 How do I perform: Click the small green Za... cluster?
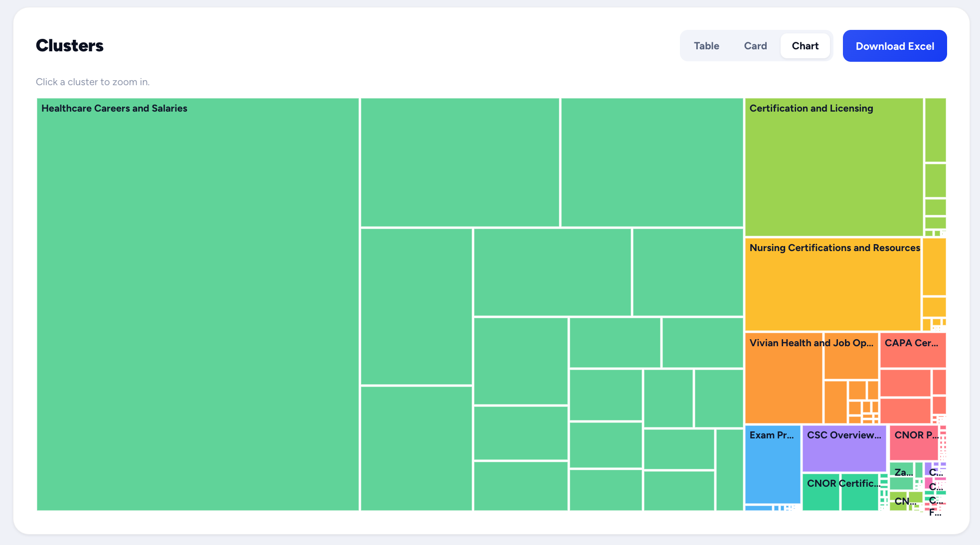[902, 470]
